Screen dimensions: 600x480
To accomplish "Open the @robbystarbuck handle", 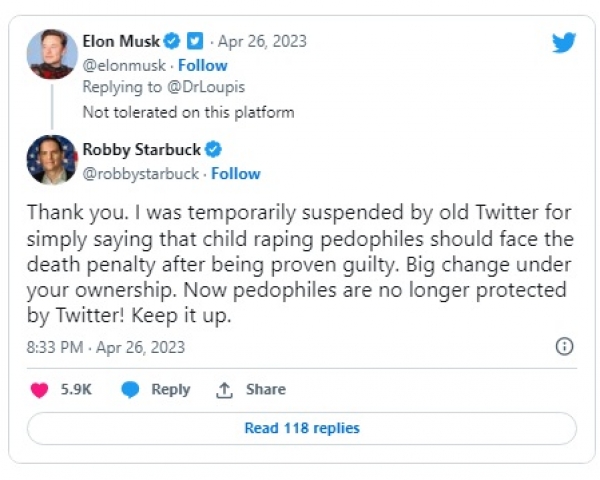I will pyautogui.click(x=141, y=173).
